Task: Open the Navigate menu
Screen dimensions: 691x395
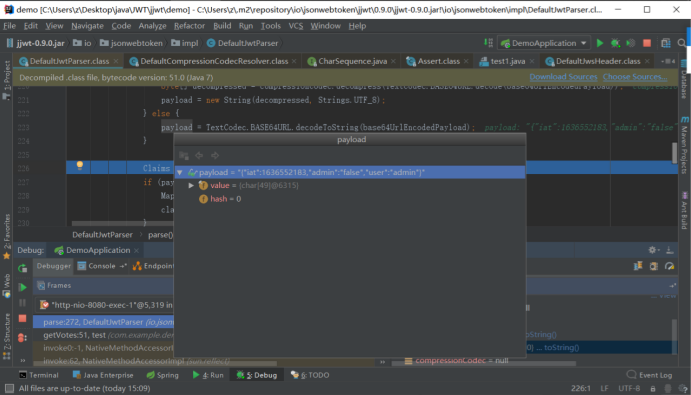Action: pyautogui.click(x=87, y=26)
